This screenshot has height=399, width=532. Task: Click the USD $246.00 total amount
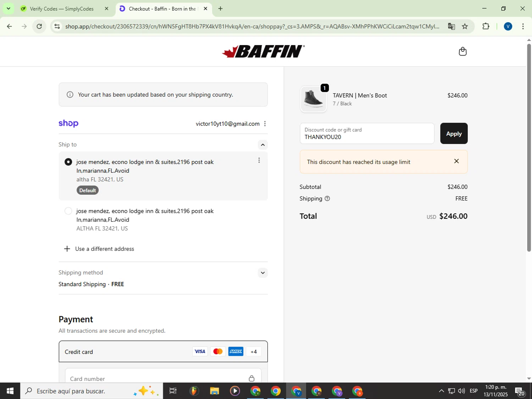tap(447, 216)
